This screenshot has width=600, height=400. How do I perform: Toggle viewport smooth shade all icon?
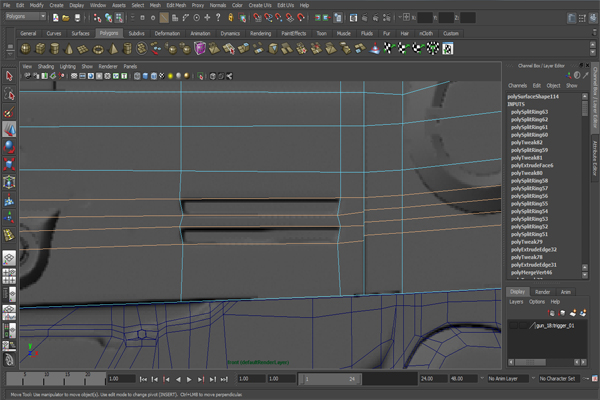pos(145,76)
